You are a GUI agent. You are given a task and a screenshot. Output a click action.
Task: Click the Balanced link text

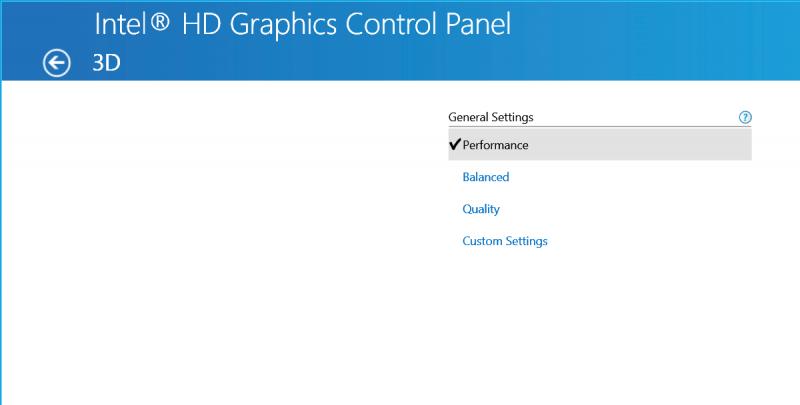point(486,177)
